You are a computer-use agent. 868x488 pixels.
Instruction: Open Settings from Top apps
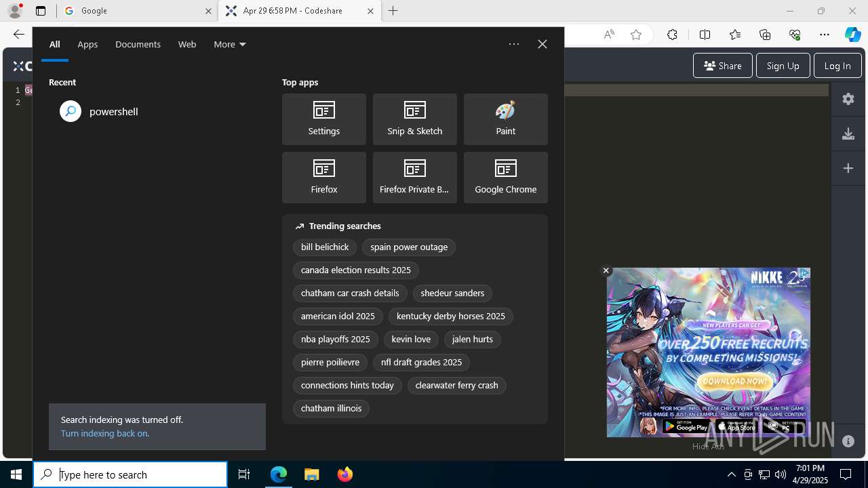pos(324,119)
